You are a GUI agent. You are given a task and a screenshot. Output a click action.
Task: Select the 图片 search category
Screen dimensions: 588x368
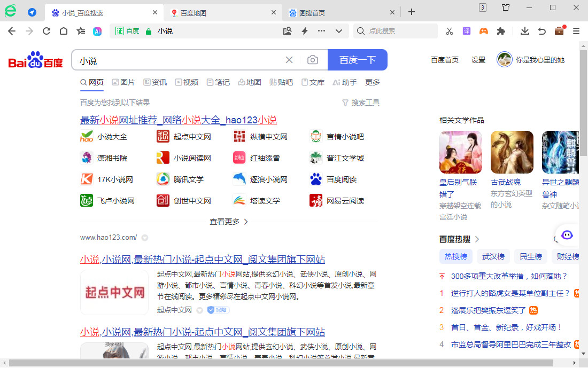tap(123, 82)
